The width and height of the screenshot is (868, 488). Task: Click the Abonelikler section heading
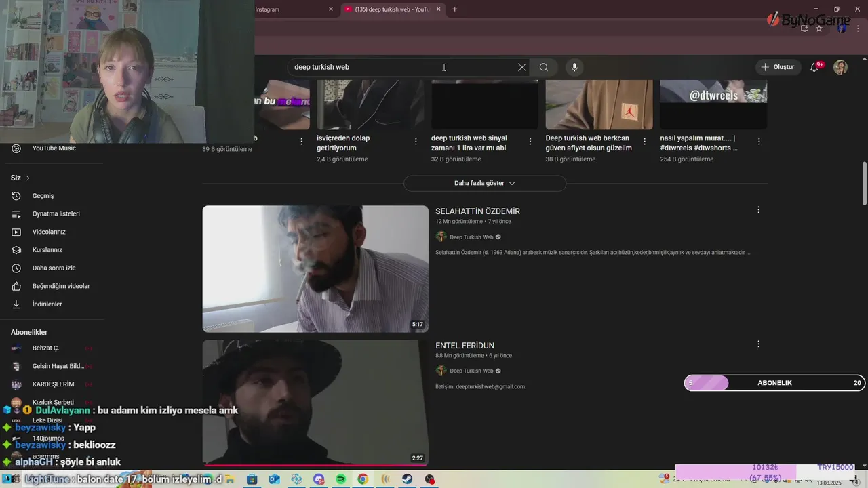pyautogui.click(x=29, y=333)
